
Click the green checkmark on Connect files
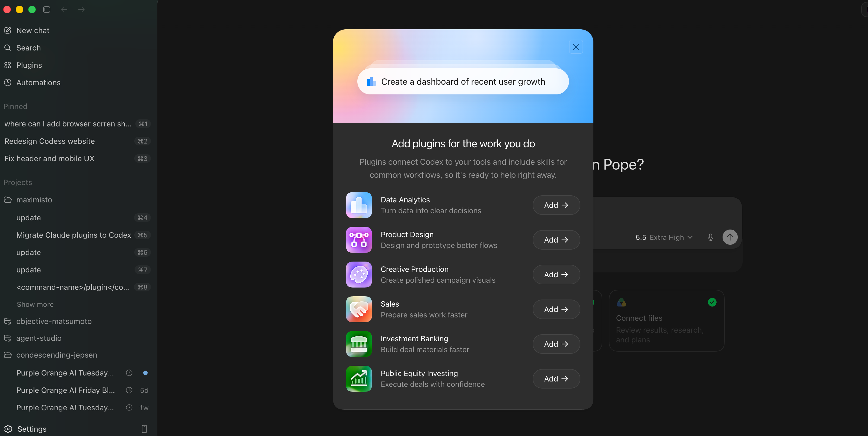(712, 302)
